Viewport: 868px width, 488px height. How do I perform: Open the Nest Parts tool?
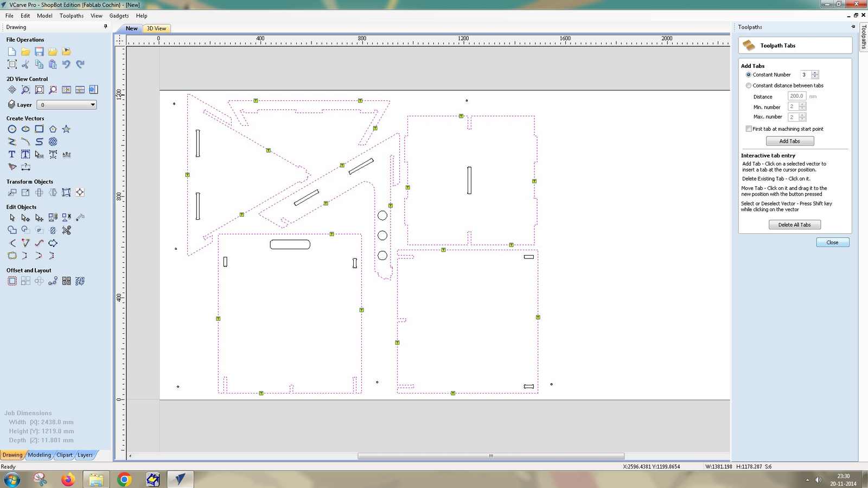point(80,281)
